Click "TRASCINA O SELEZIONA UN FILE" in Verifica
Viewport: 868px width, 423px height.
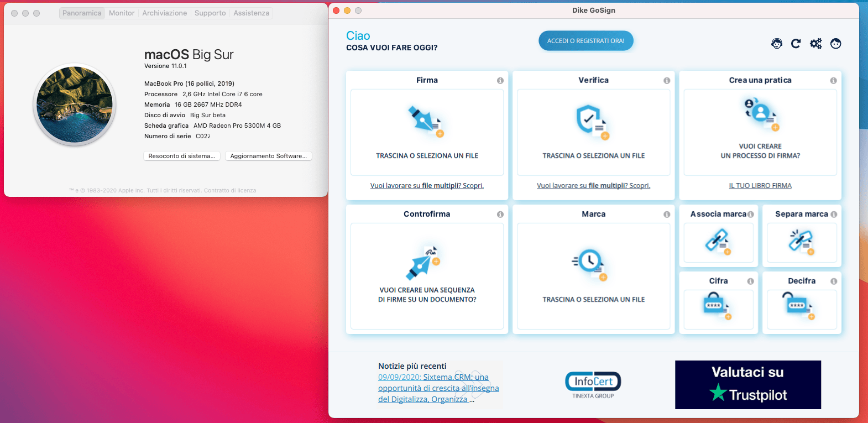tap(593, 156)
